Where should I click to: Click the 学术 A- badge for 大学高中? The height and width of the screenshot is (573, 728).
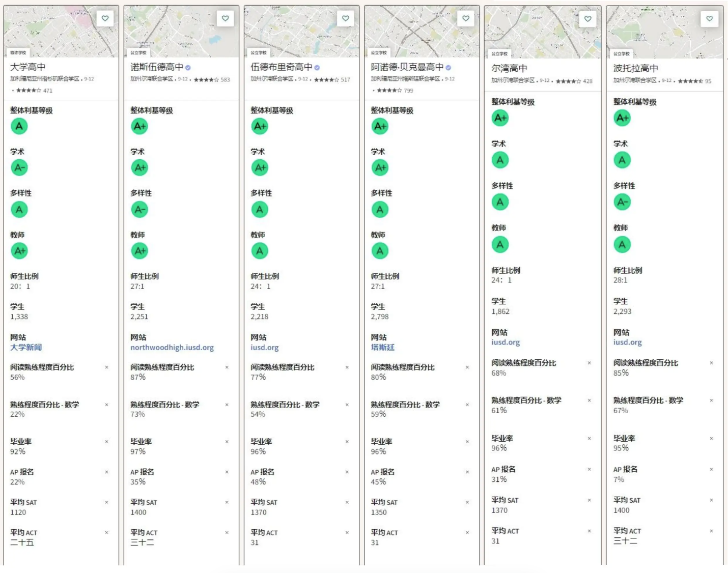[x=19, y=167]
